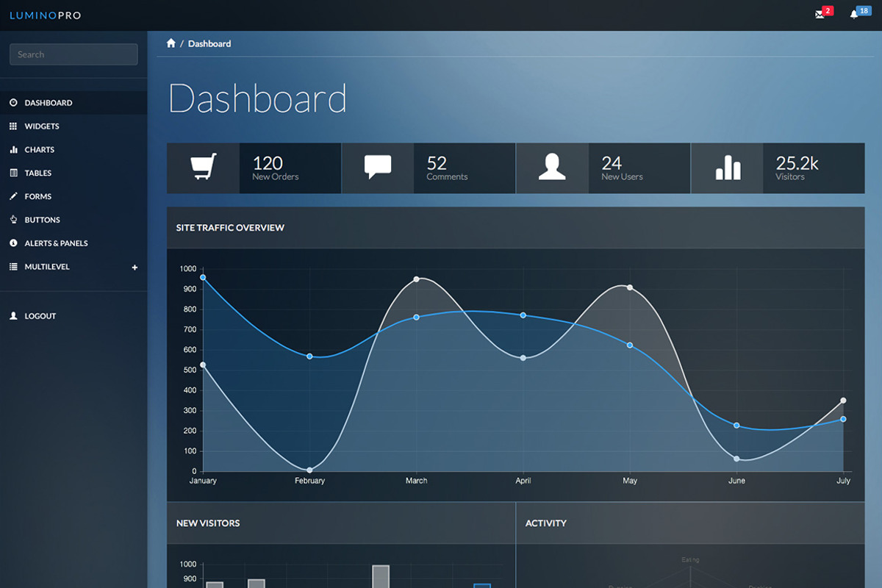Click the person icon on New Users widget
882x588 pixels.
(552, 165)
